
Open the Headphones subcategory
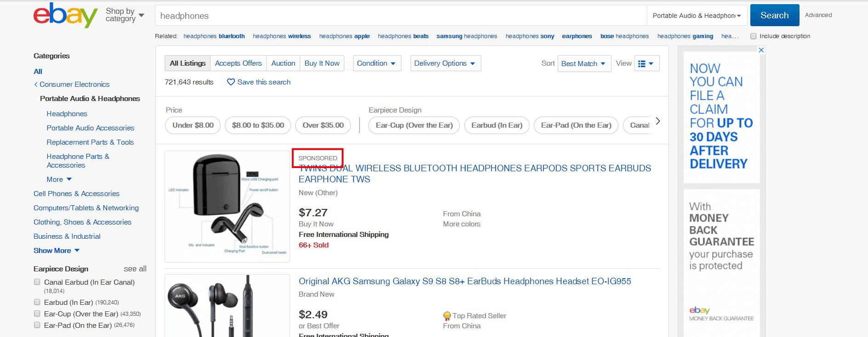(x=67, y=114)
